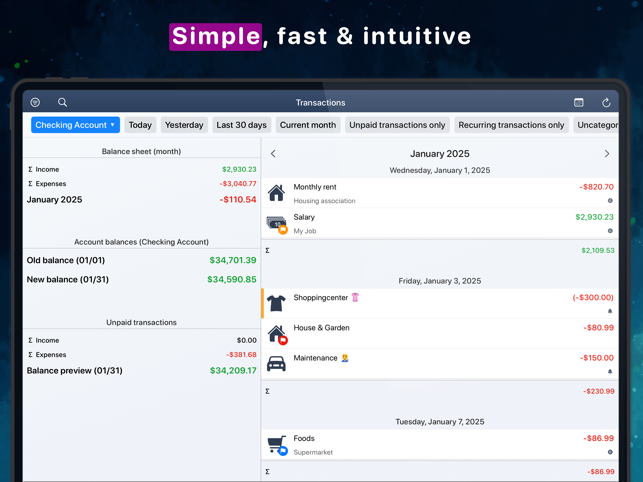
Task: Click the House & Garden icon
Action: point(277,334)
